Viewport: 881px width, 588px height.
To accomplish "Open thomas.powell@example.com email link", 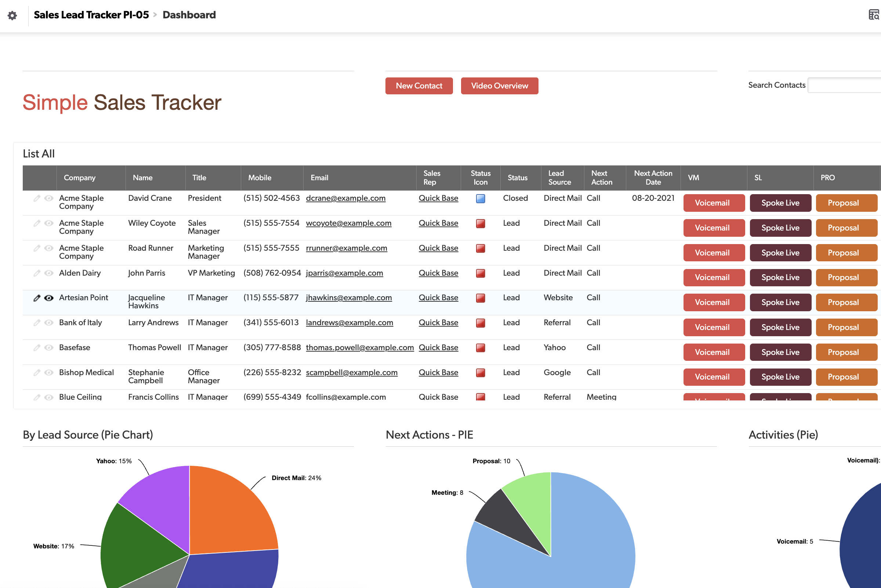I will pos(360,348).
